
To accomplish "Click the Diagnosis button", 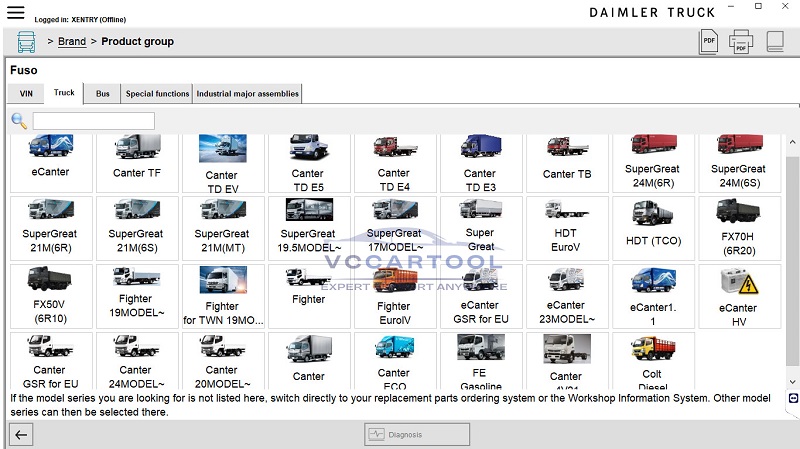I will pyautogui.click(x=417, y=435).
